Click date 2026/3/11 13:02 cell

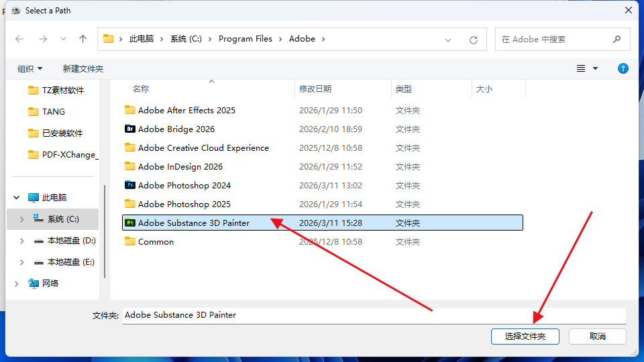[x=331, y=186]
